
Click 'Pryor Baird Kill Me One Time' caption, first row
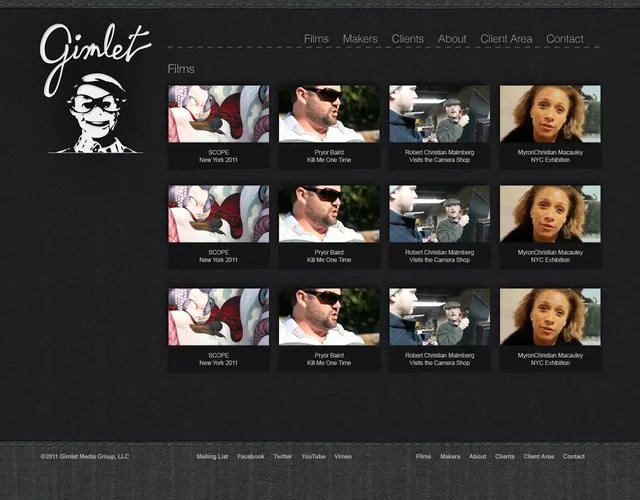click(329, 156)
